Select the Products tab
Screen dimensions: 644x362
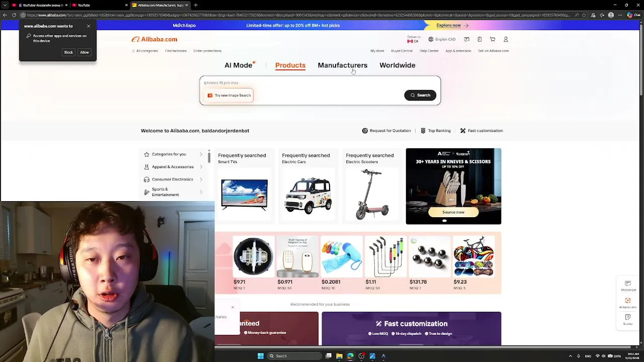coord(290,65)
